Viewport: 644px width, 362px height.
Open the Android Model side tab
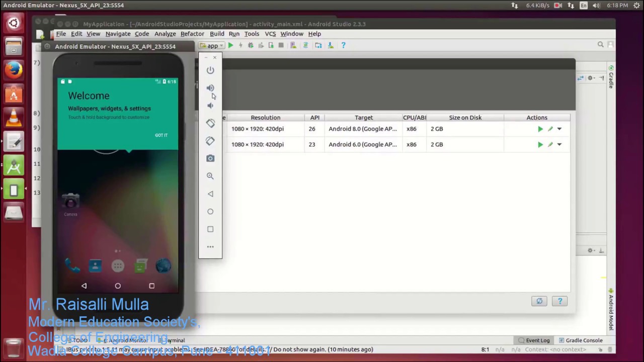(x=611, y=309)
